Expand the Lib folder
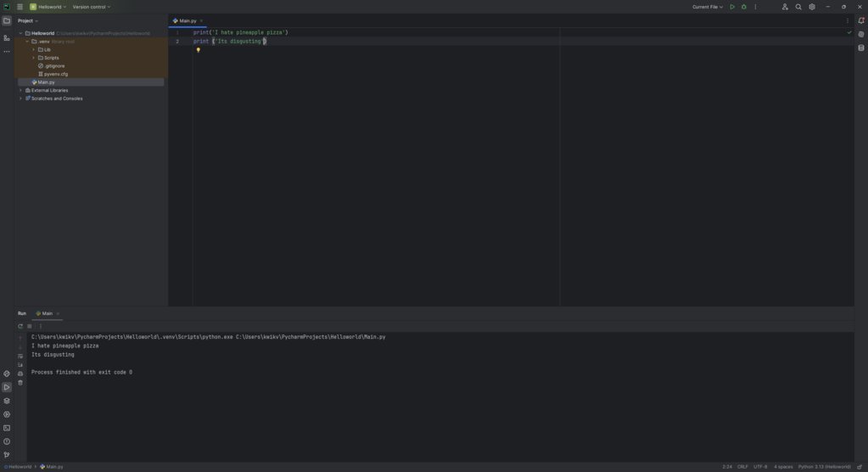This screenshot has width=868, height=472. [x=34, y=49]
